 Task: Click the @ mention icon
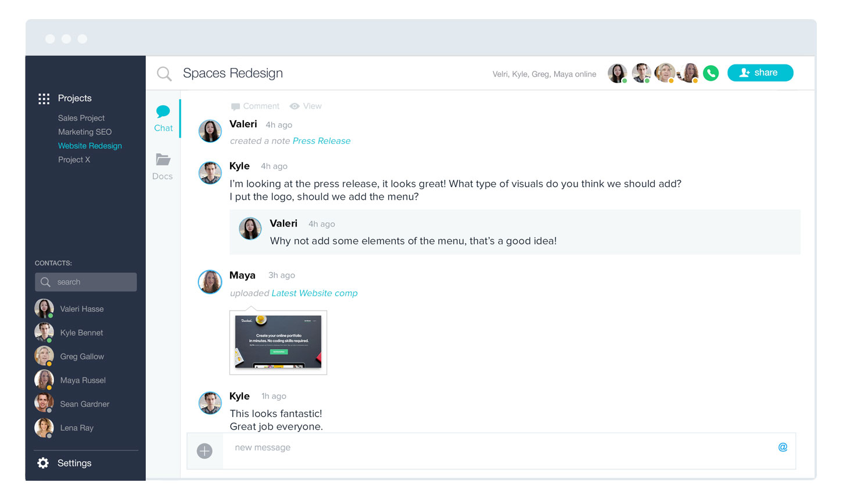coord(783,447)
